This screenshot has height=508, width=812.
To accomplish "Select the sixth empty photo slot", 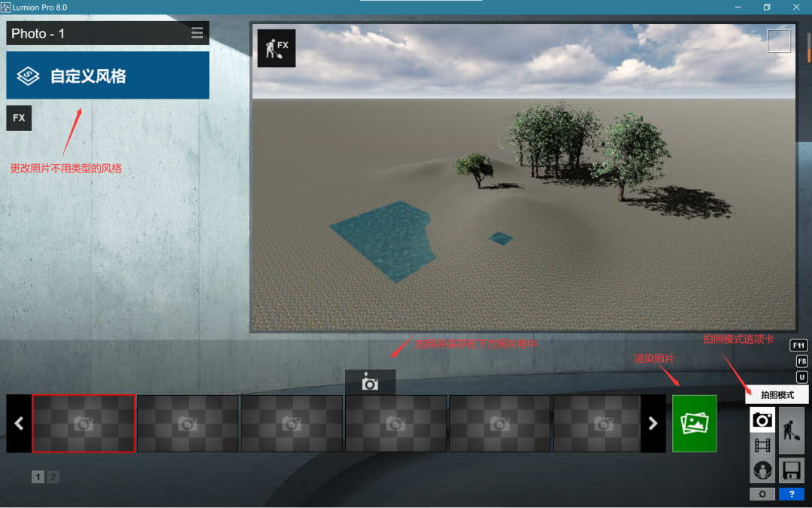I will click(x=597, y=424).
